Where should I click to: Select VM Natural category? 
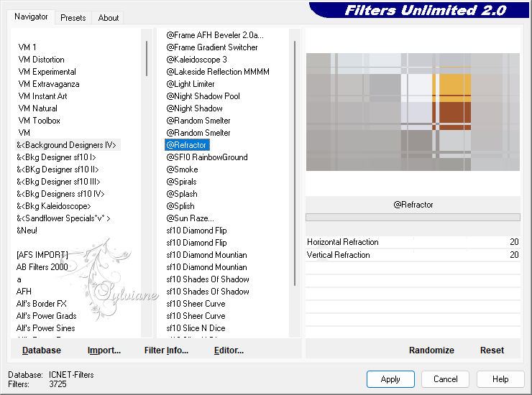[x=37, y=108]
